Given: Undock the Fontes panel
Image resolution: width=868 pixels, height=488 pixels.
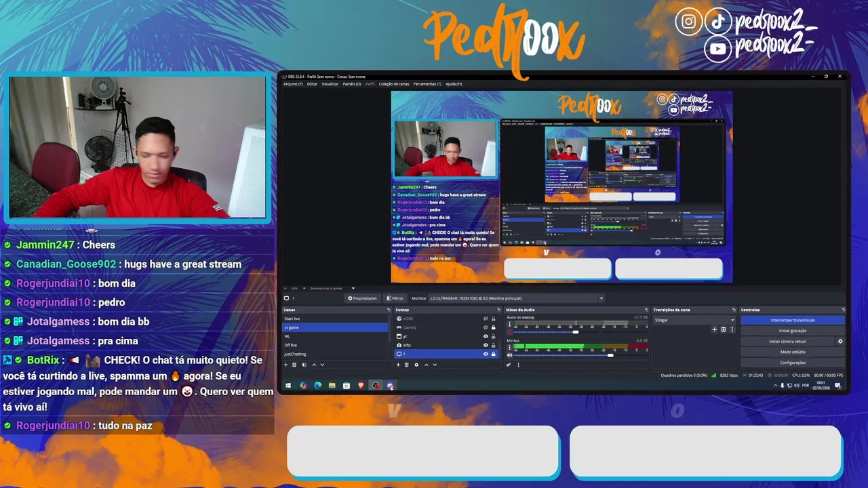Looking at the screenshot, I should pos(498,310).
